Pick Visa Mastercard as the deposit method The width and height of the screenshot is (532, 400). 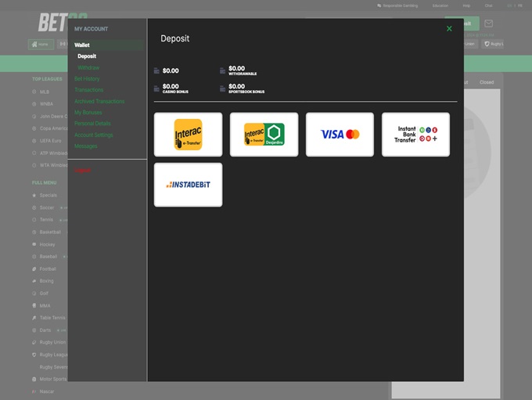(340, 135)
